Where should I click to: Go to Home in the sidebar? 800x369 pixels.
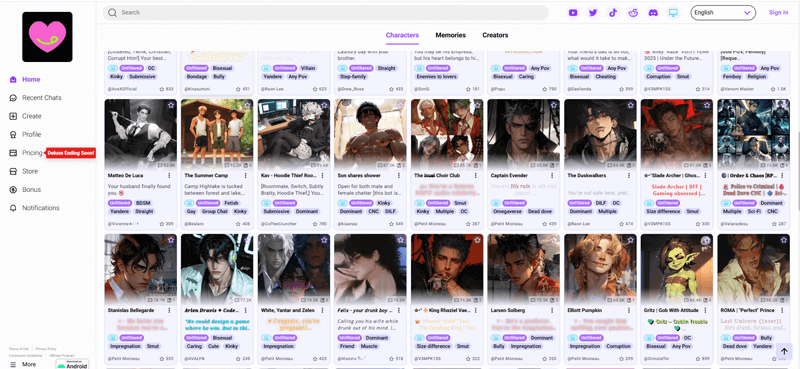(25, 80)
